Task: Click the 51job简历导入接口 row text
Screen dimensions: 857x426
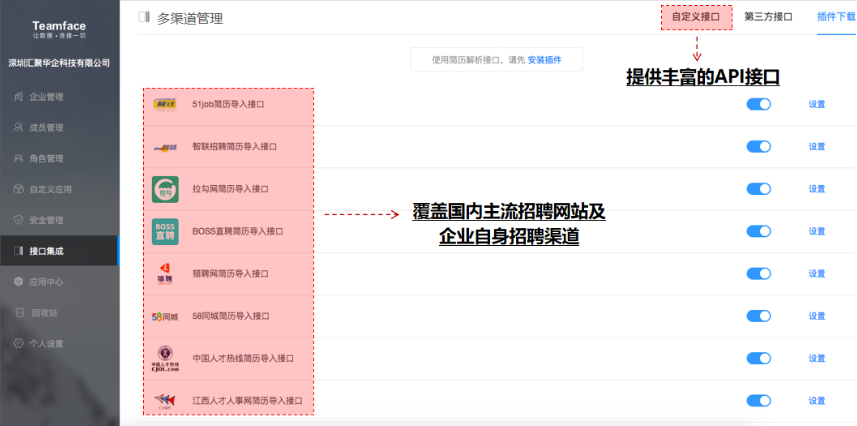Action: (228, 104)
